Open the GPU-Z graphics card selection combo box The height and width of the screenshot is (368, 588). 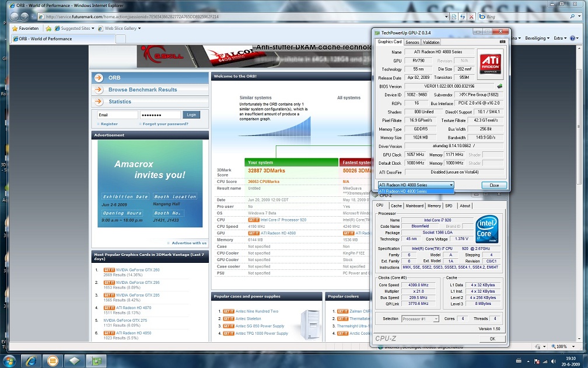(416, 185)
